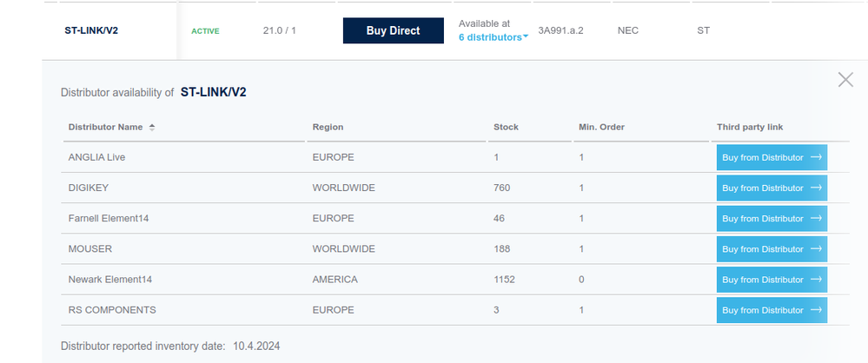
Task: Click Farnell Element14's EUROPE region cell
Action: point(334,219)
